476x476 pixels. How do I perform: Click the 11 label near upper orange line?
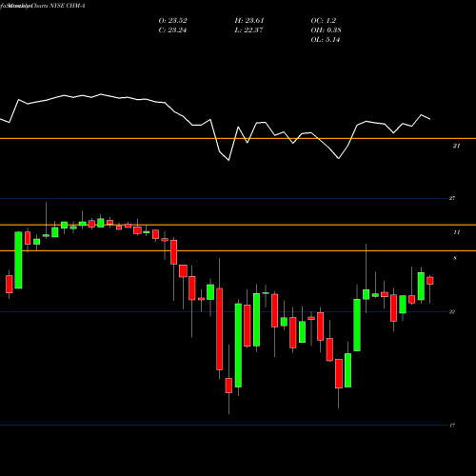(456, 232)
